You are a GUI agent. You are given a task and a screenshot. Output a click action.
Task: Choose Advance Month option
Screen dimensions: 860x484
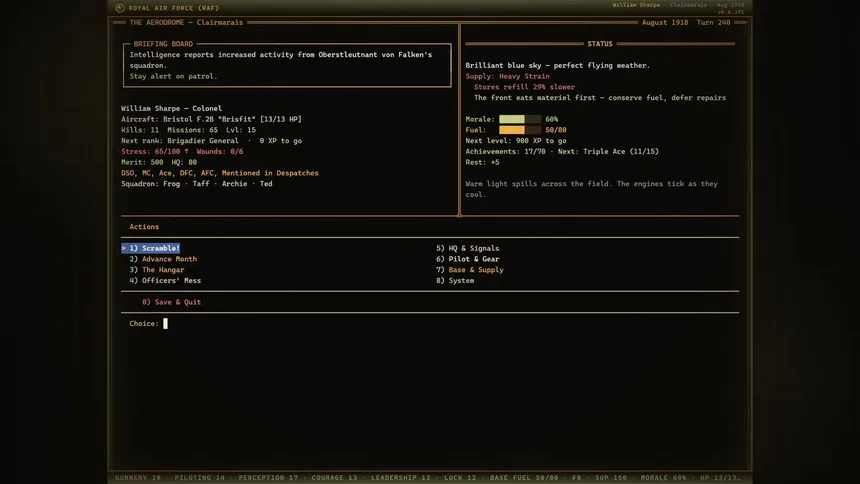(x=163, y=259)
